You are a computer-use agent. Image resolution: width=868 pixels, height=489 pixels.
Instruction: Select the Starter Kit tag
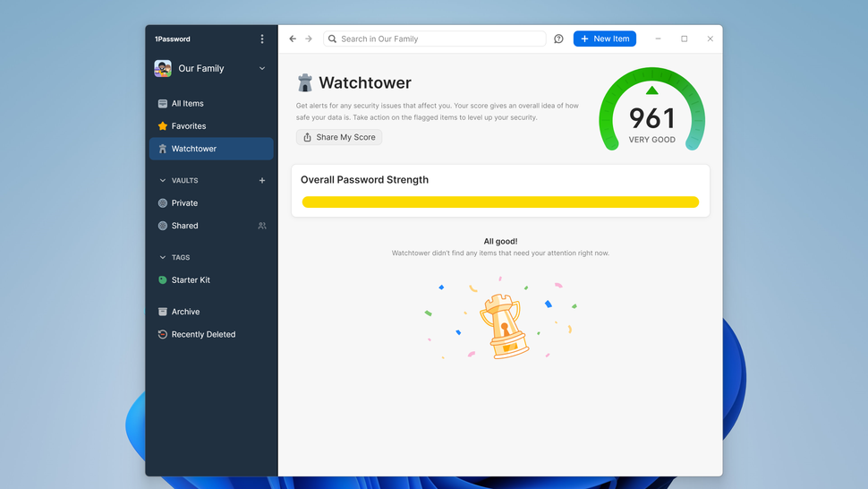click(211, 280)
